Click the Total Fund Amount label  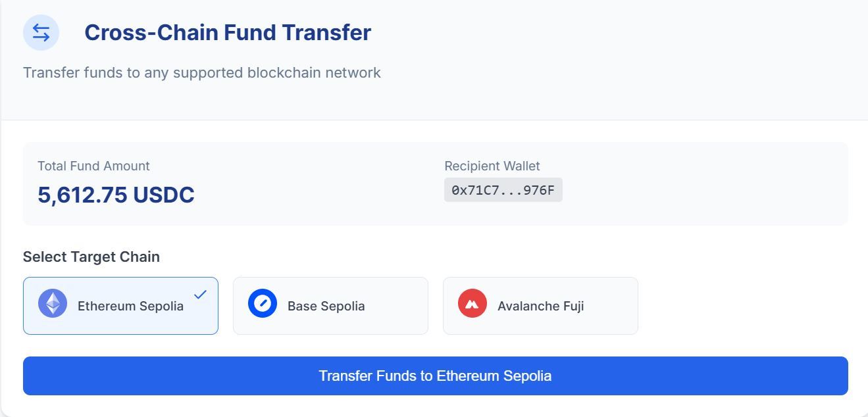[93, 166]
